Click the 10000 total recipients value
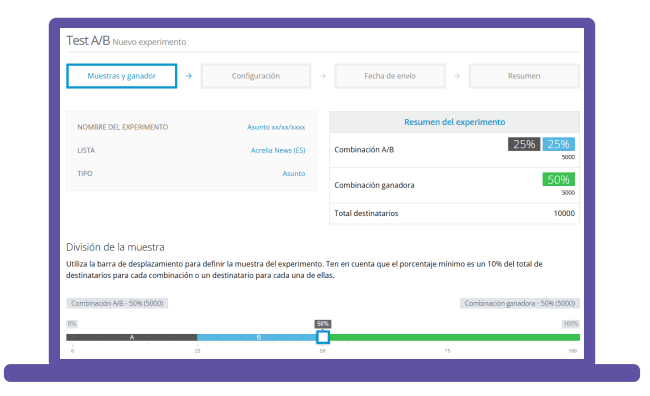 point(564,213)
